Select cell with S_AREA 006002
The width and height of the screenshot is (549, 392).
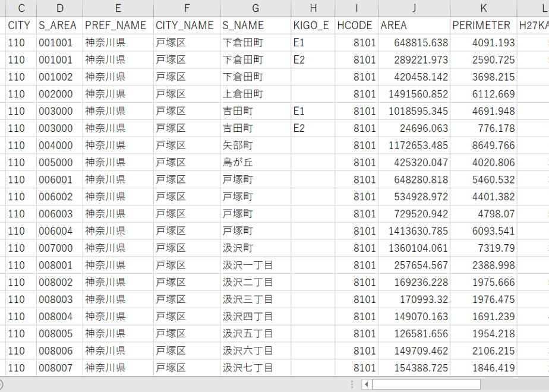coord(60,197)
